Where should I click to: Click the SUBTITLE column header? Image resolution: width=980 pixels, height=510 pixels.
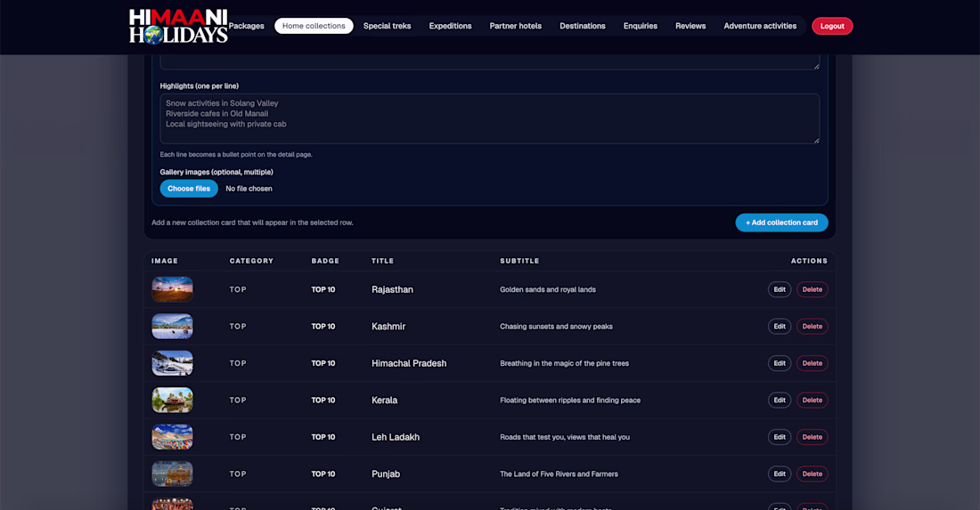519,261
